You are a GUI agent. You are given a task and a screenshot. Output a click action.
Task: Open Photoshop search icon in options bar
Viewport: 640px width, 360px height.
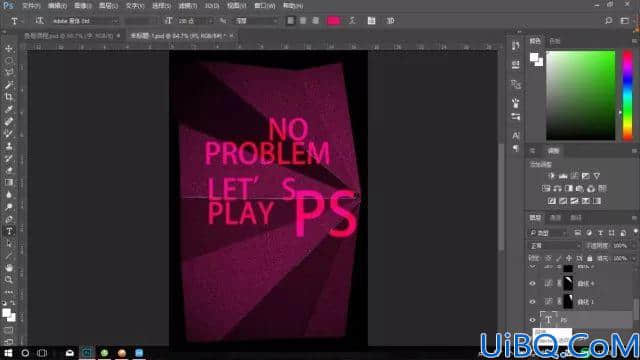click(x=609, y=21)
